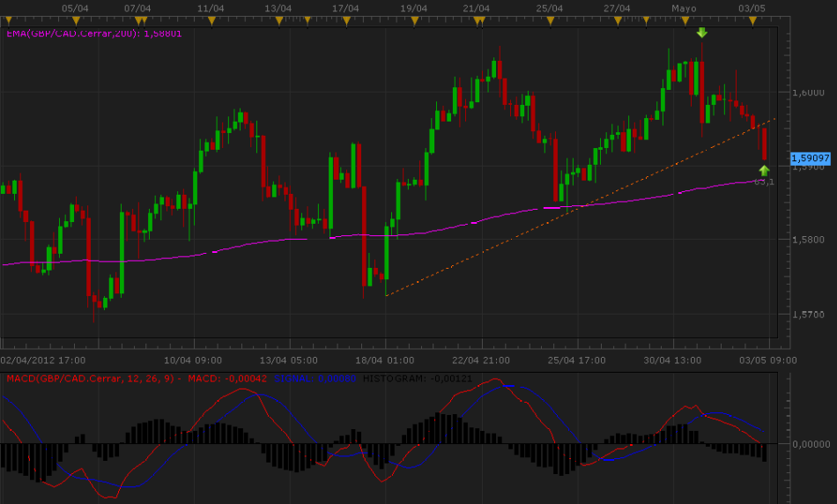Viewport: 837px width, 504px height.
Task: Select the EMA(GBP/CAD.Cerrar,200) indicator label
Action: pos(93,33)
